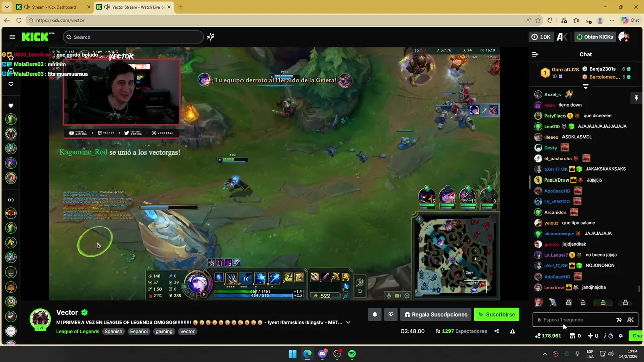This screenshot has height=362, width=644.
Task: Open the League of Legends category link
Action: point(77,331)
